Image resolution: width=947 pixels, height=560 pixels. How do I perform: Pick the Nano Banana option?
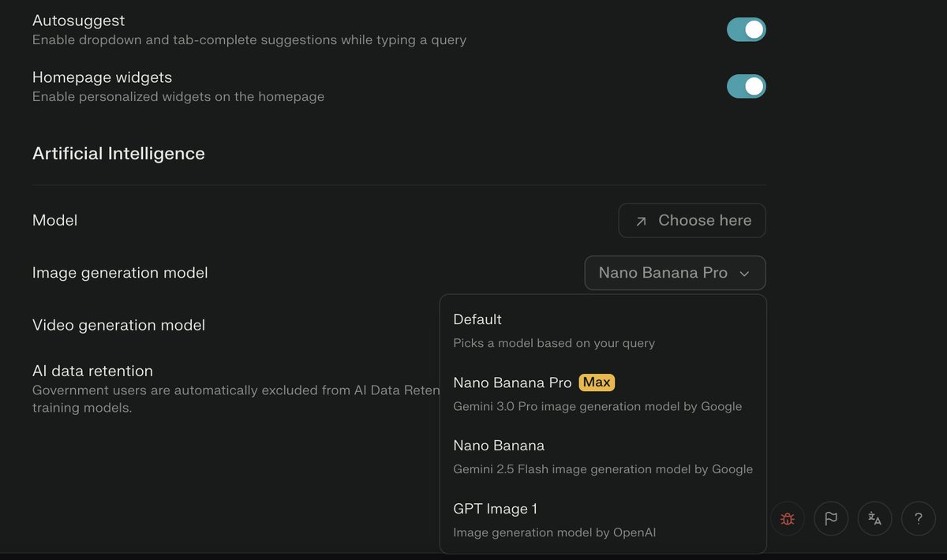pyautogui.click(x=603, y=457)
